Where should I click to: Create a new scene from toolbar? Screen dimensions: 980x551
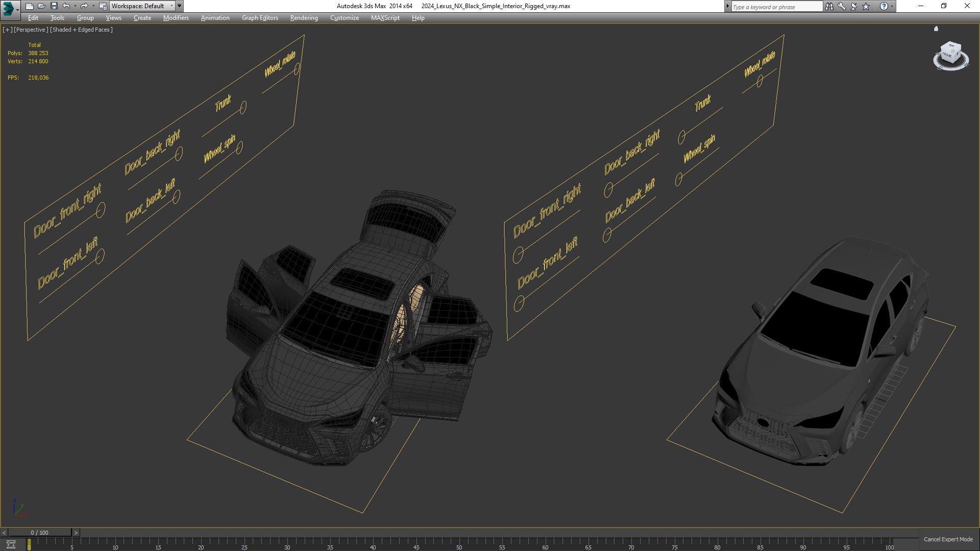pyautogui.click(x=29, y=6)
